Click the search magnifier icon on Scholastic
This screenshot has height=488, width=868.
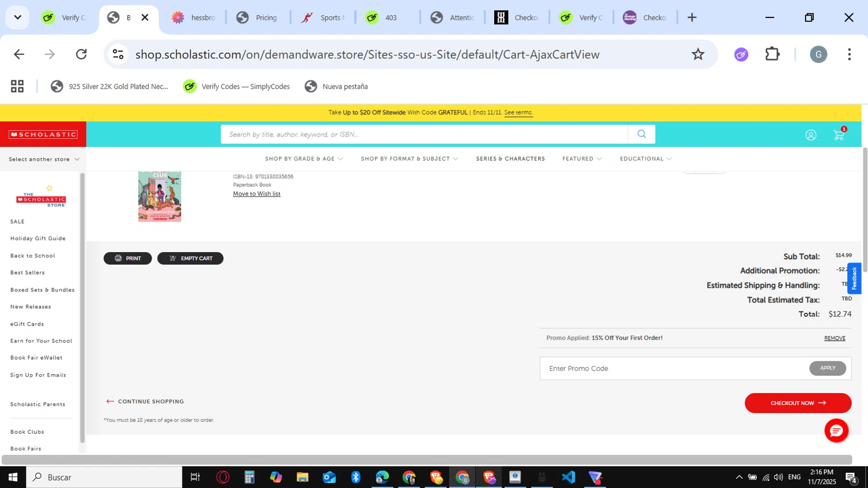coord(641,134)
